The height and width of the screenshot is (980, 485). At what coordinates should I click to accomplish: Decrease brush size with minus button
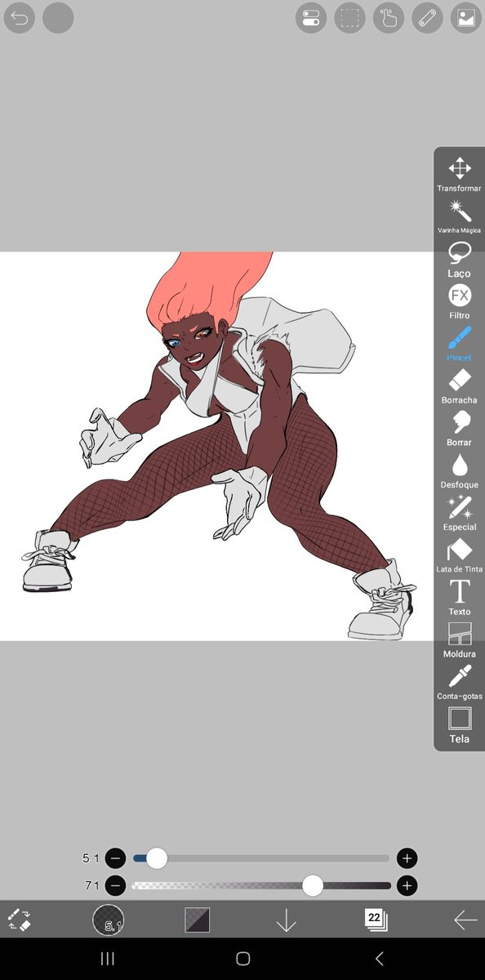(x=115, y=858)
